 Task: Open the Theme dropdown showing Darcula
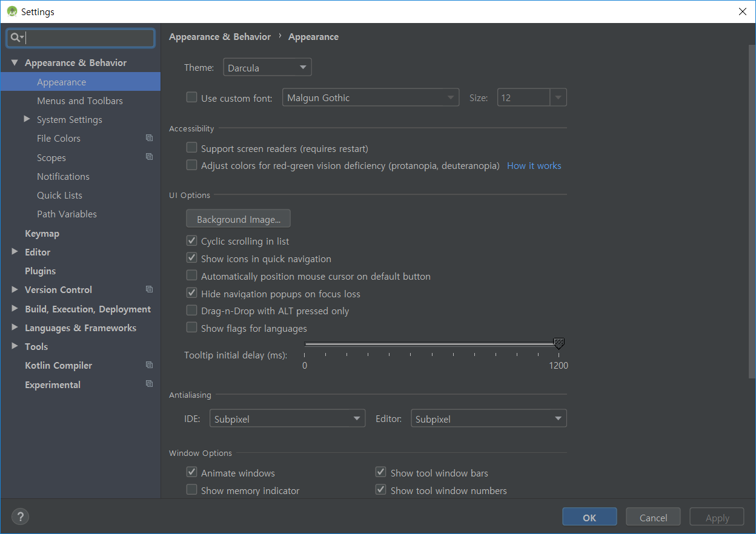(x=268, y=67)
